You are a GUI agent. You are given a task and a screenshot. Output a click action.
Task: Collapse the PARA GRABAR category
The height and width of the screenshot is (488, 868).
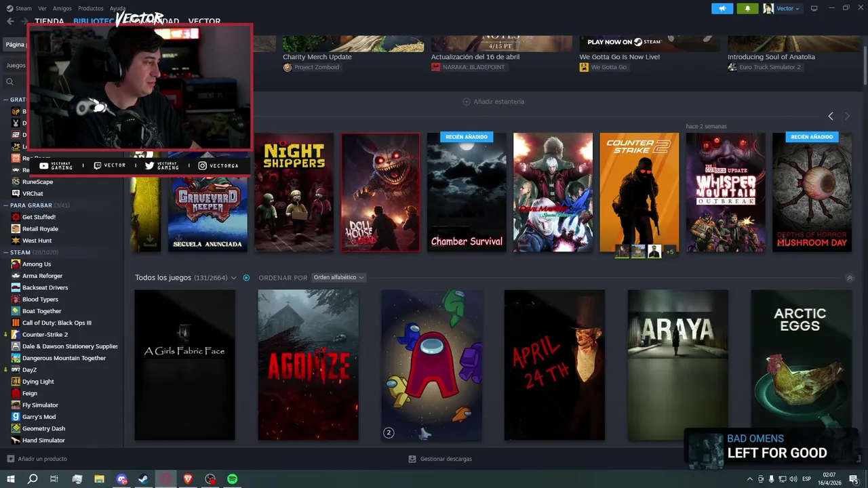tap(6, 205)
